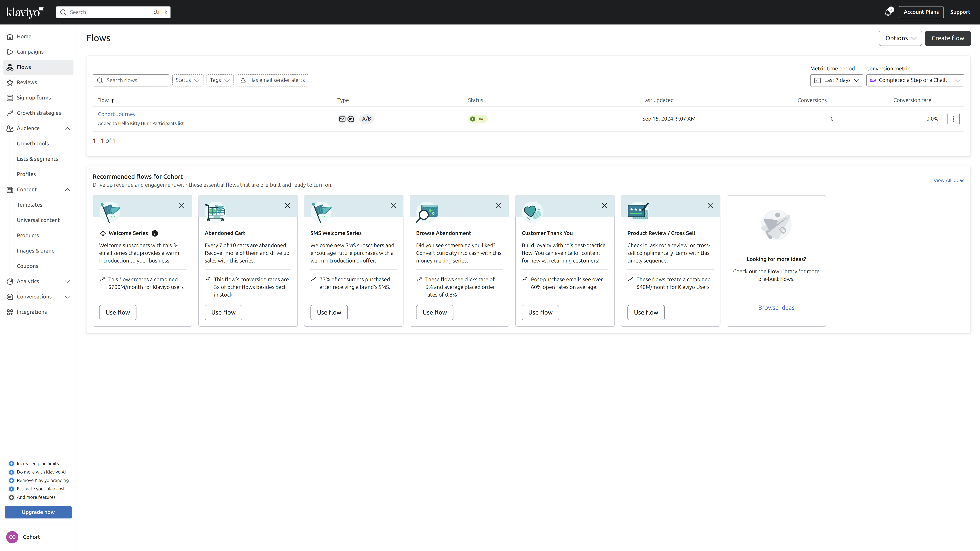Image resolution: width=980 pixels, height=551 pixels.
Task: Click the Klaviyo logo in the header
Action: point(25,12)
